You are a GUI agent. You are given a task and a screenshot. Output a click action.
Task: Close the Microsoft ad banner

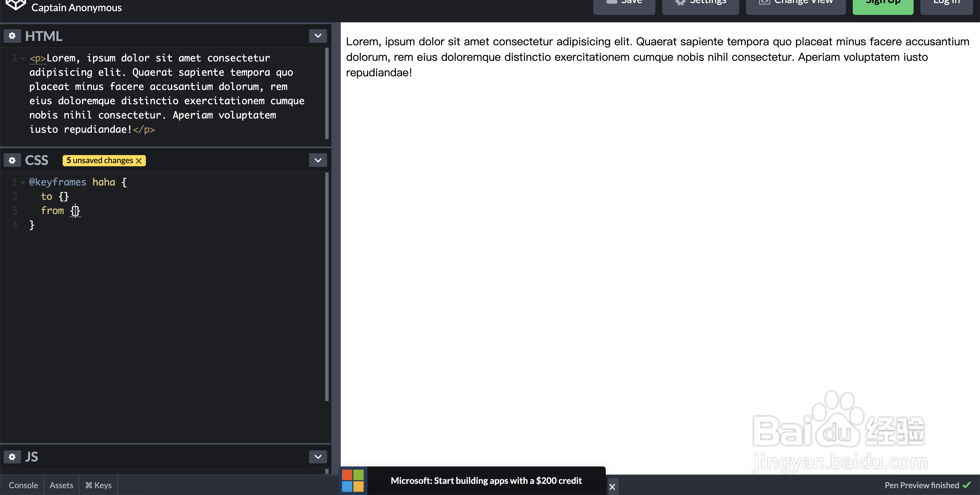[612, 487]
